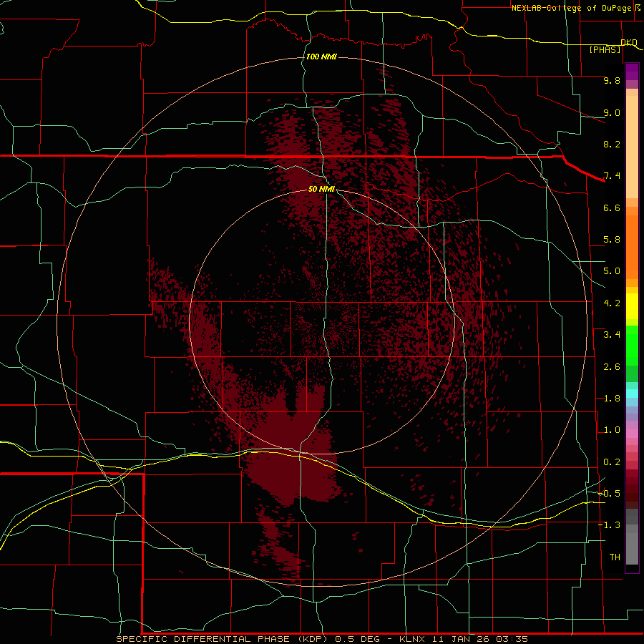
Task: Click the 8.2 value on color scale
Action: coord(612,144)
